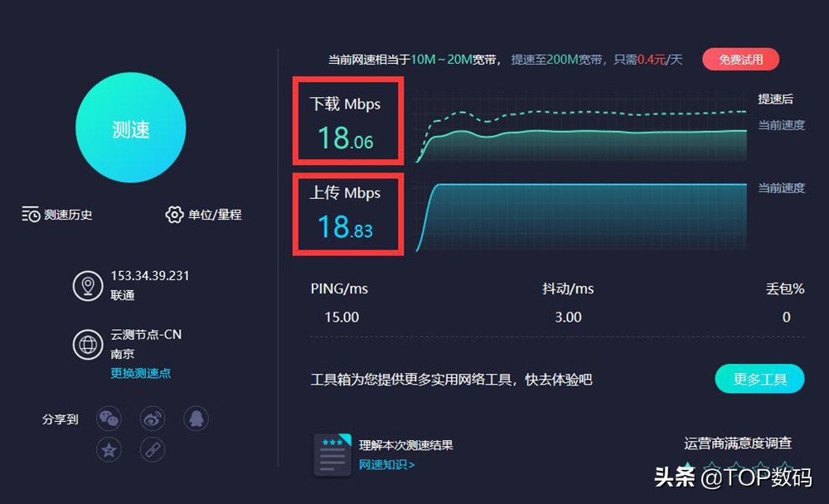Viewport: 829px width, 504px height.
Task: Open 更多工具 tools button
Action: tap(759, 378)
